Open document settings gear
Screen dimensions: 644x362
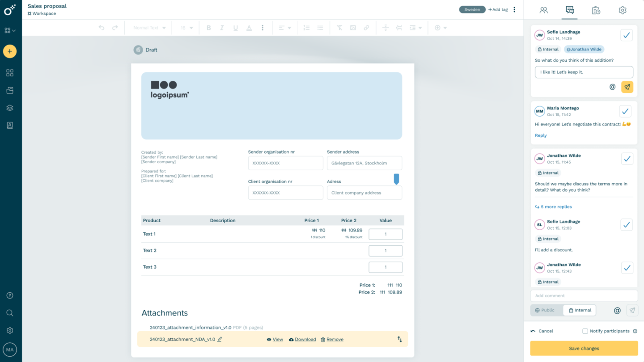click(x=623, y=10)
